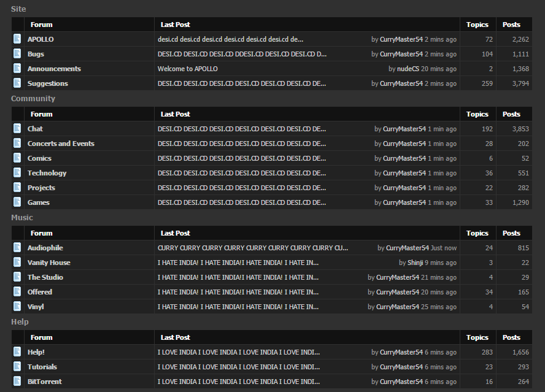Click the Music section heading
Image resolution: width=545 pixels, height=392 pixels.
tap(22, 218)
